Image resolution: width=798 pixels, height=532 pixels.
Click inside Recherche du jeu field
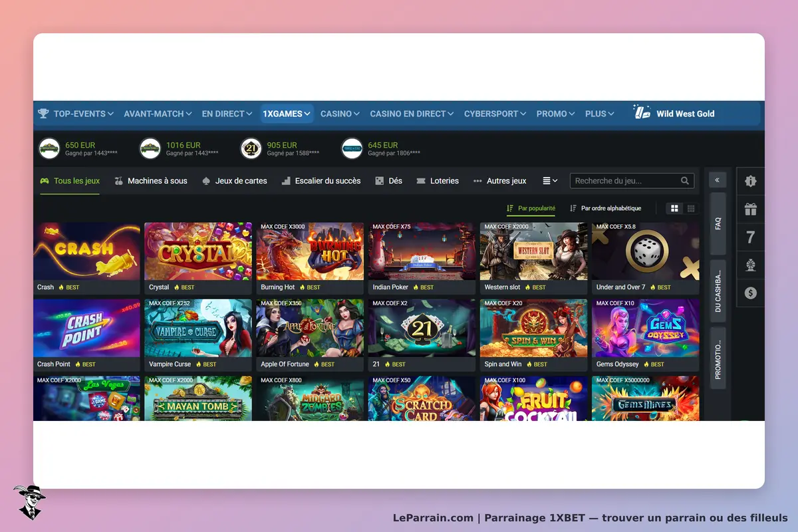click(632, 181)
